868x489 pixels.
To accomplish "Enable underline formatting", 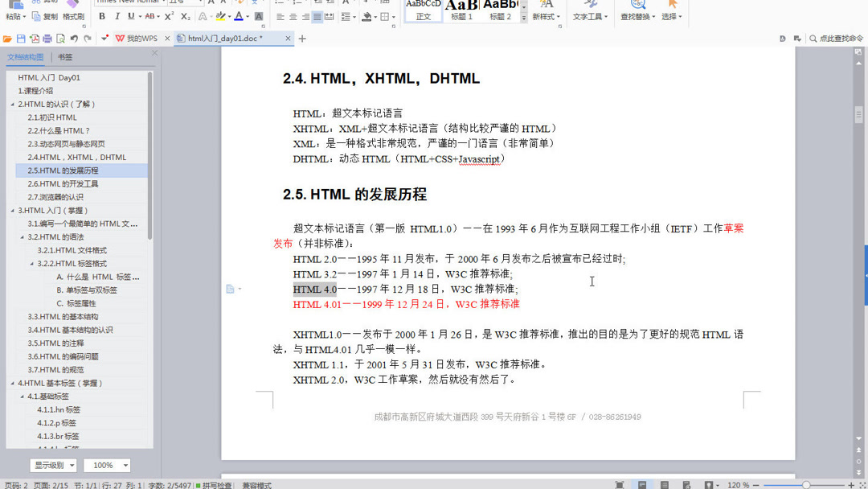I will (131, 14).
